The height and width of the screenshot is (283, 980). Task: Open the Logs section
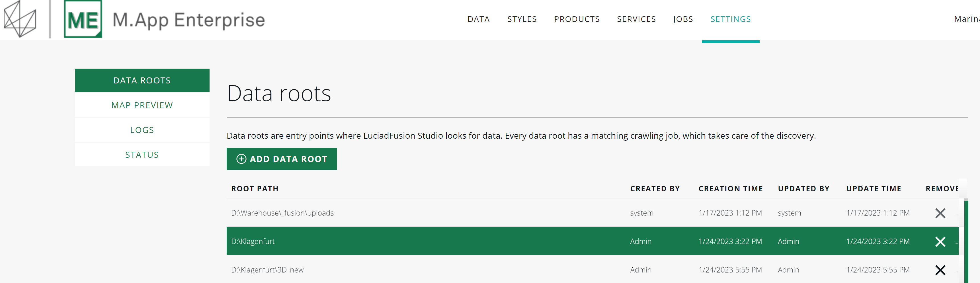click(142, 130)
